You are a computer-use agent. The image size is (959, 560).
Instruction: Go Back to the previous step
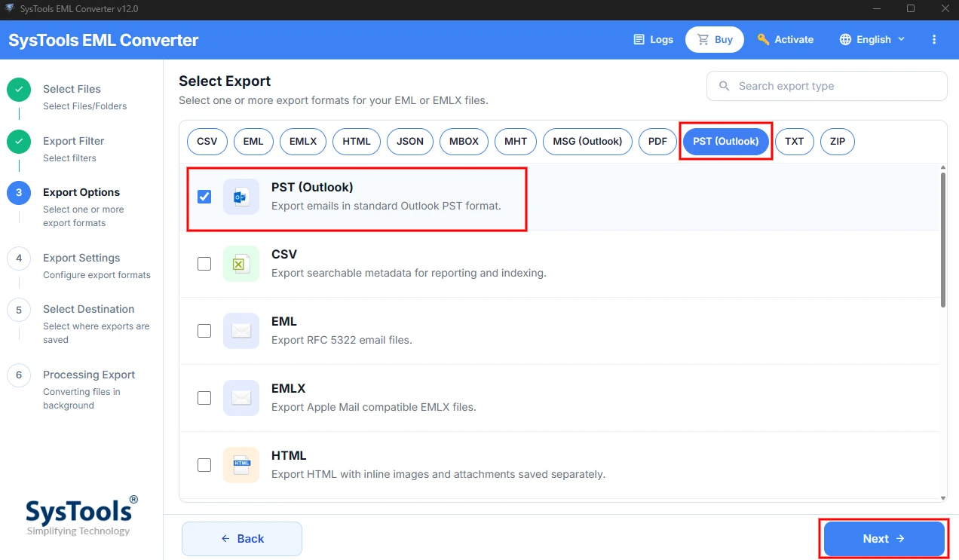pos(242,539)
